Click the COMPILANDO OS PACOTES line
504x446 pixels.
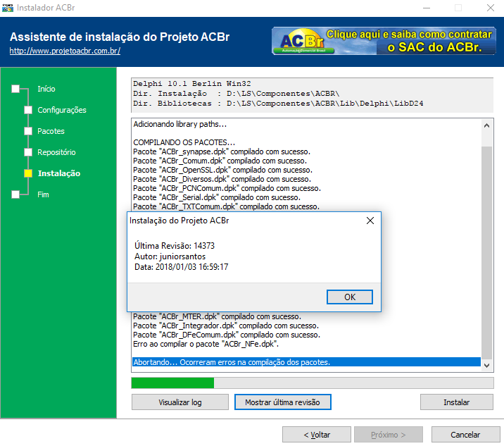184,142
